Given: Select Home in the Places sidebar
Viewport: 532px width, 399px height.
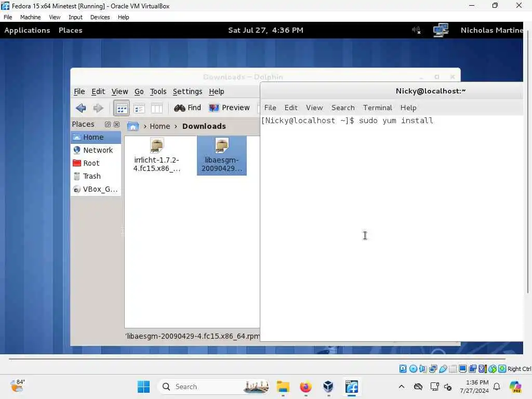Looking at the screenshot, I should 96,137.
